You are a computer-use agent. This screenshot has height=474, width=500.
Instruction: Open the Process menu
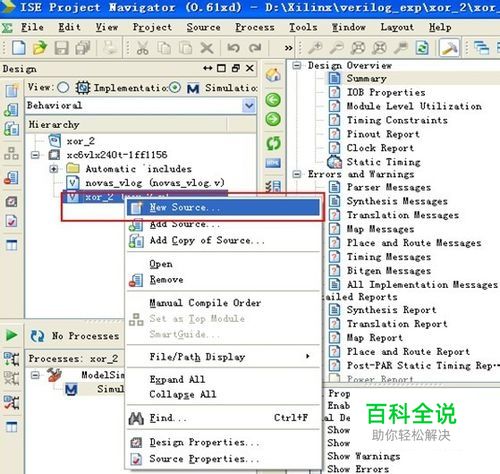pos(255,27)
